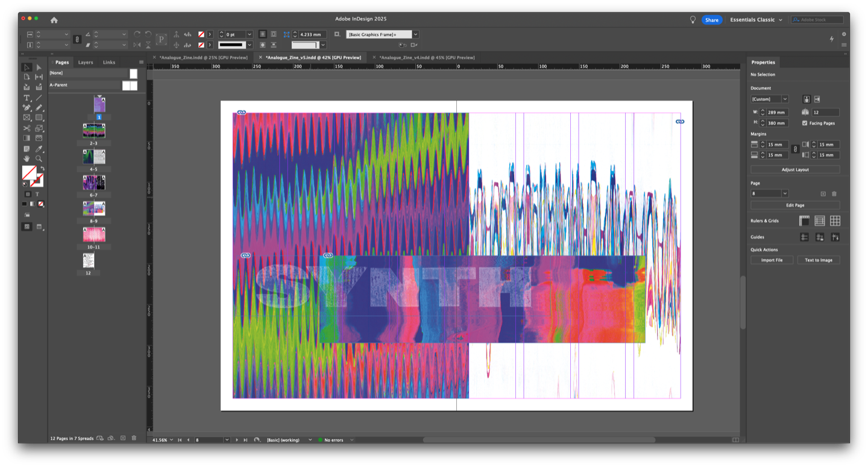The height and width of the screenshot is (467, 868).
Task: Toggle the margins link constrain button
Action: click(795, 149)
